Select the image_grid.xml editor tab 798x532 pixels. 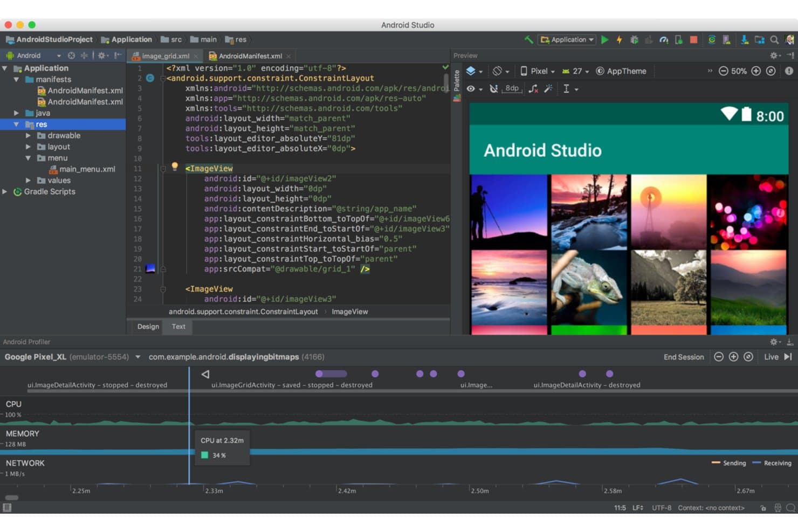pyautogui.click(x=166, y=56)
